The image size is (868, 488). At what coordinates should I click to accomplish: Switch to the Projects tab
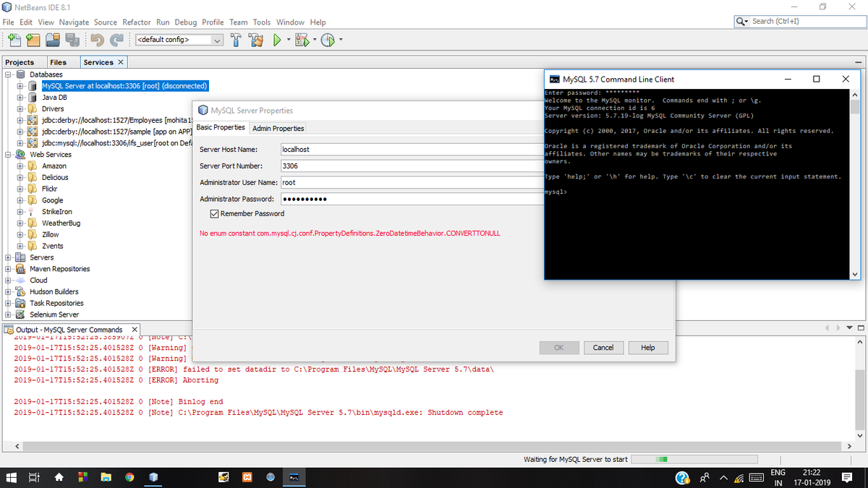[20, 62]
